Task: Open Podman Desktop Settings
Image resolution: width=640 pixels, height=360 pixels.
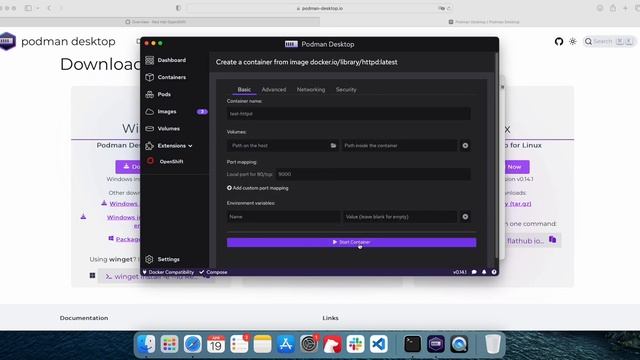Action: pos(163,259)
